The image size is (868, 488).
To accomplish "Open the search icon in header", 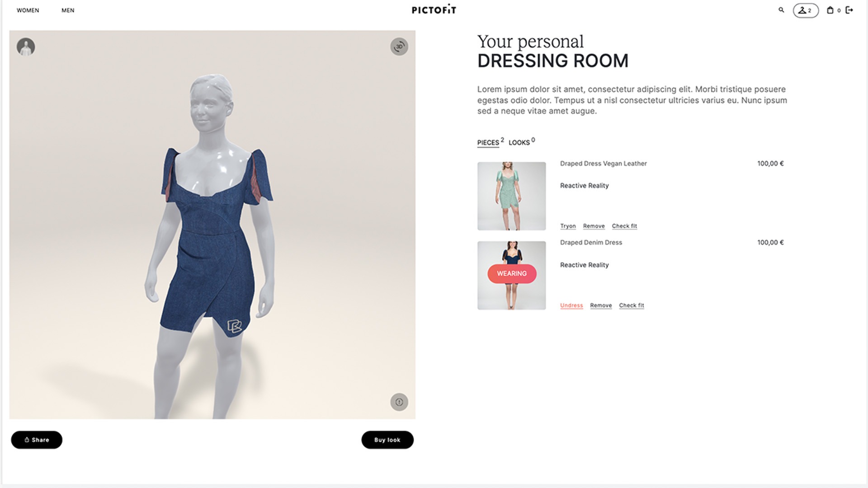I will (x=781, y=10).
